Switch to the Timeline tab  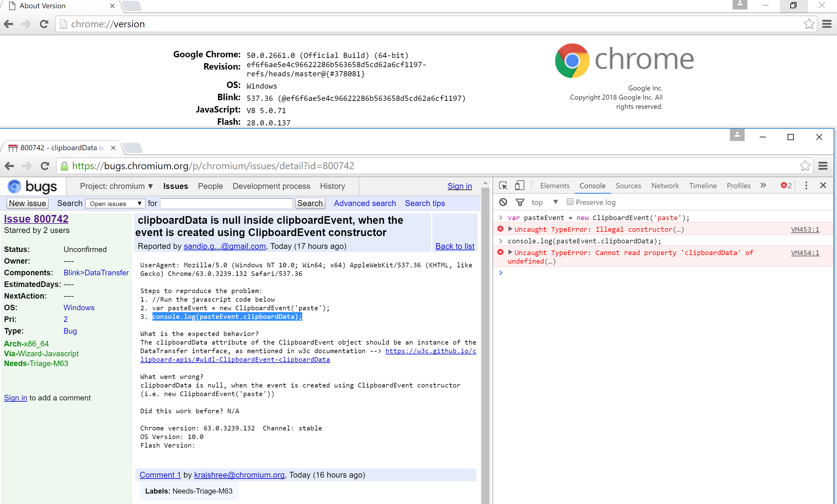click(703, 186)
